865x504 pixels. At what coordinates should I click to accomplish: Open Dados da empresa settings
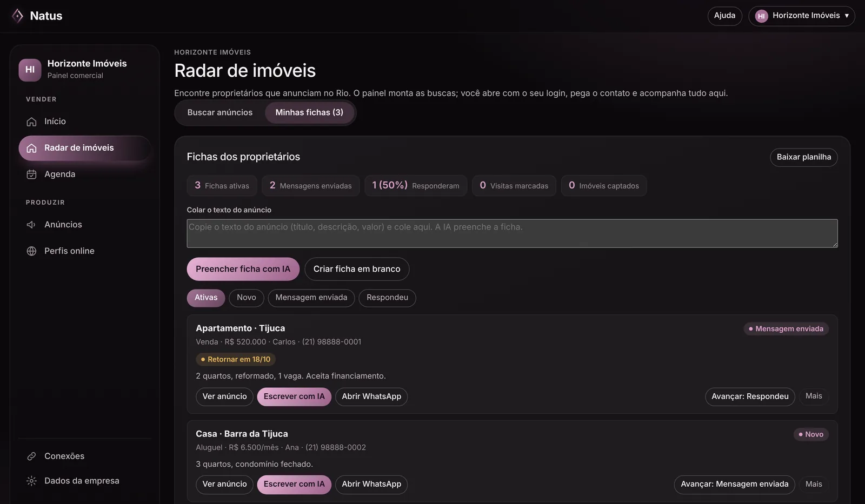[x=84, y=481]
